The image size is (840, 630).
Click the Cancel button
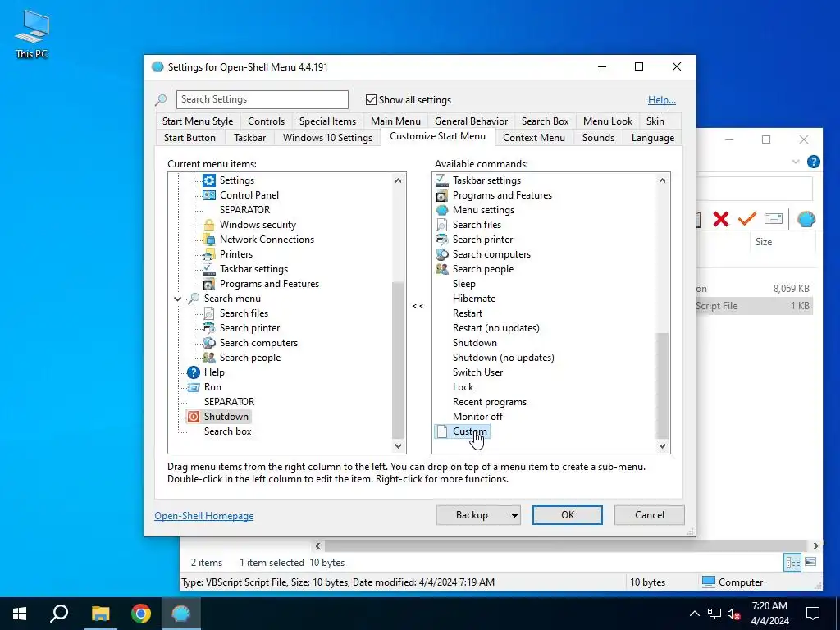click(650, 515)
